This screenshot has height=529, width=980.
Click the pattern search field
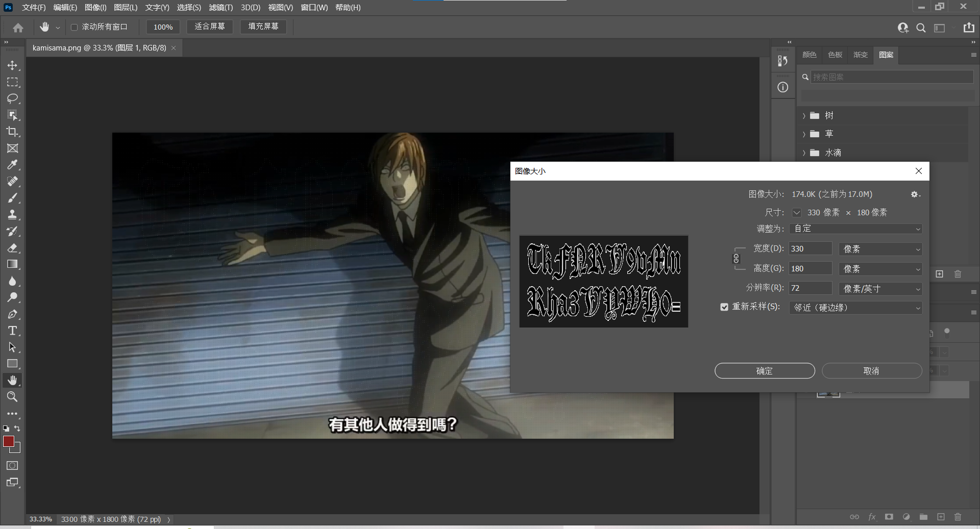pyautogui.click(x=892, y=77)
